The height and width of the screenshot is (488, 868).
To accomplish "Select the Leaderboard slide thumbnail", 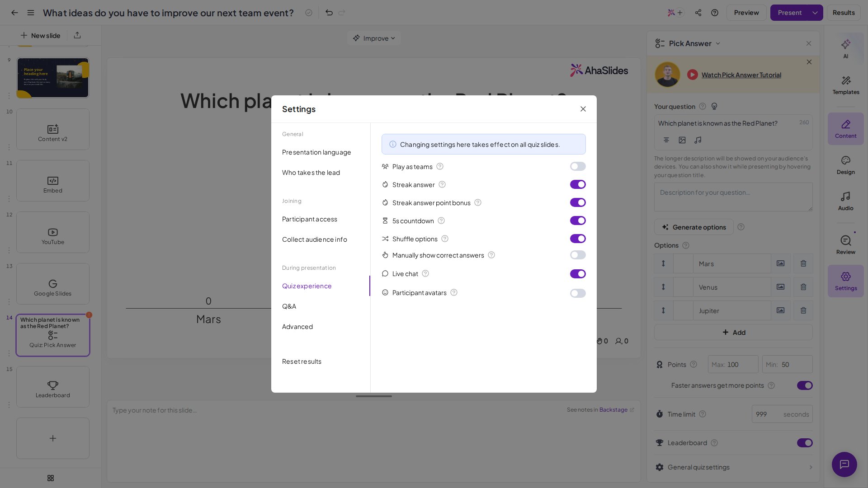I will (x=53, y=387).
